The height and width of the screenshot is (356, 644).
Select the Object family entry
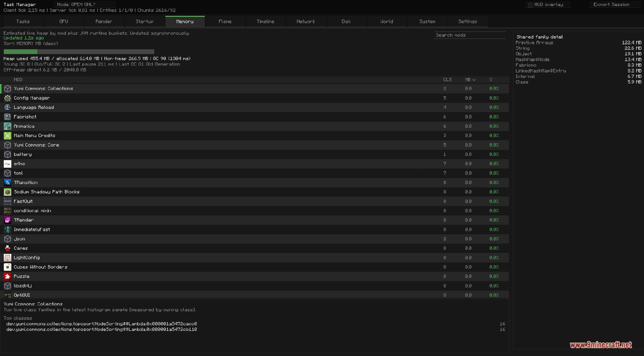578,54
